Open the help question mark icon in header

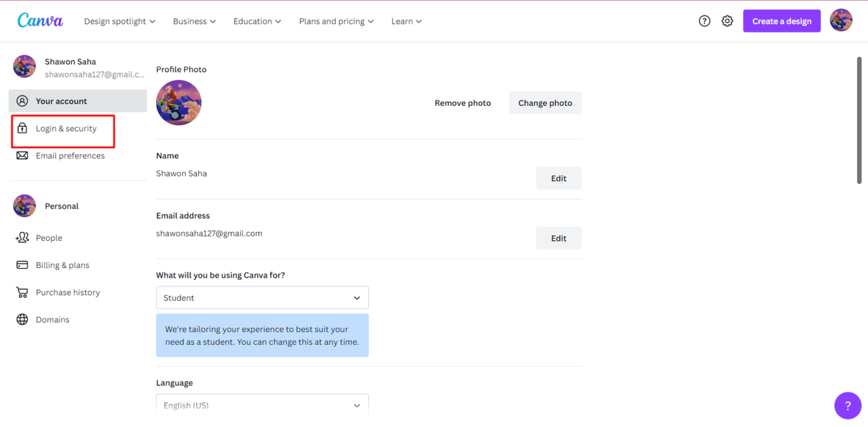coord(705,21)
